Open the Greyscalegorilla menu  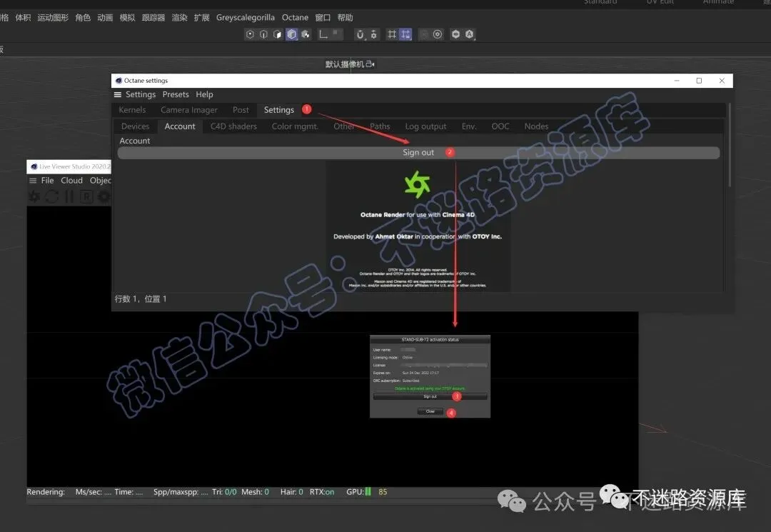click(246, 18)
